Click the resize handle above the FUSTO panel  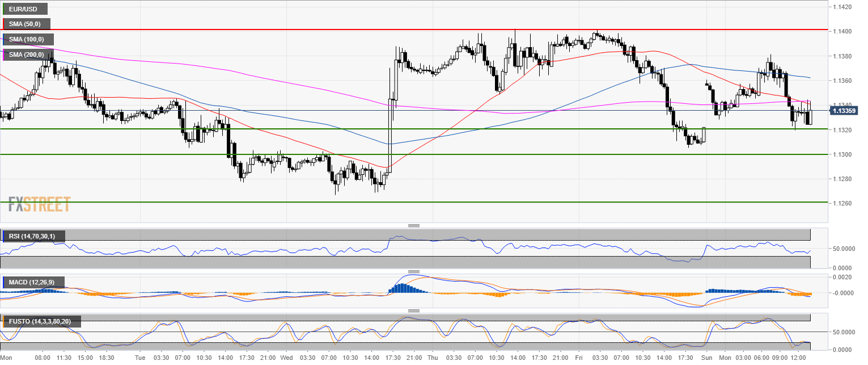click(413, 311)
